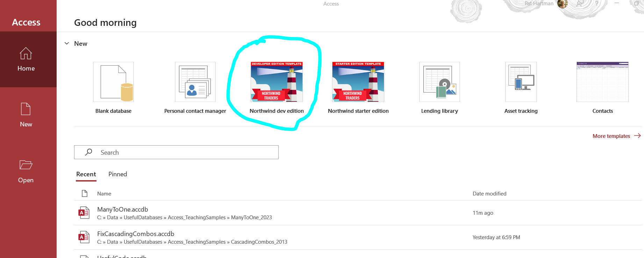Sort by Name column header

click(x=104, y=194)
